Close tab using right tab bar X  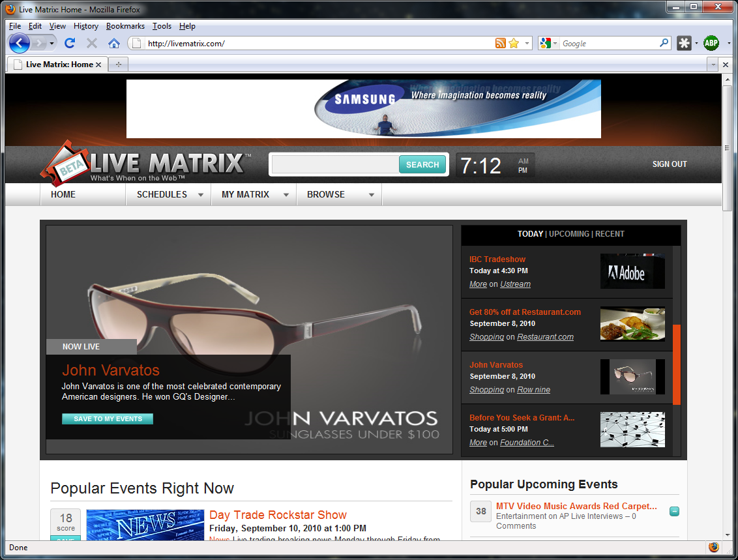coord(726,65)
